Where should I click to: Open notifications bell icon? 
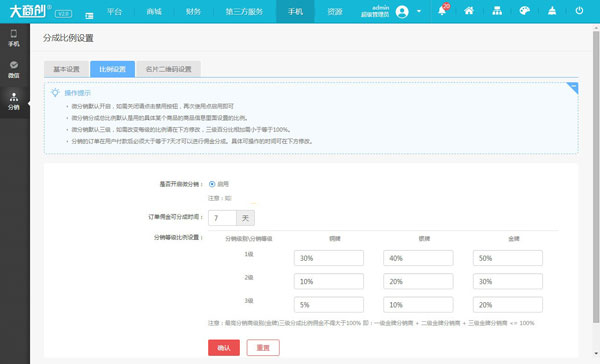[442, 10]
